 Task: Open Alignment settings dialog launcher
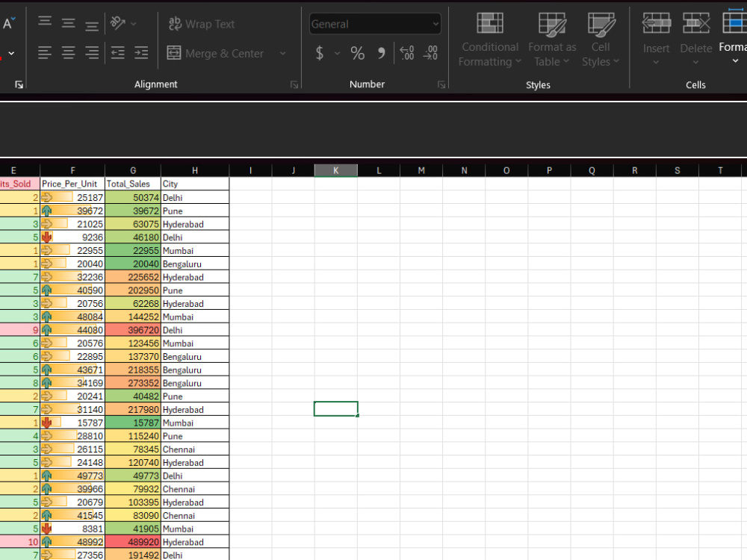click(294, 85)
